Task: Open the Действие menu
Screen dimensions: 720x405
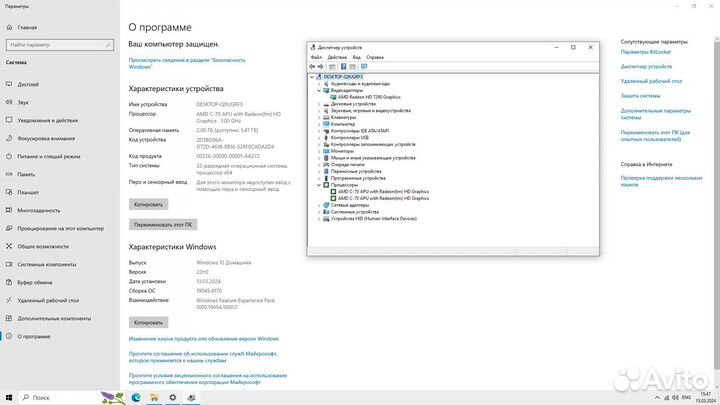Action: point(337,57)
